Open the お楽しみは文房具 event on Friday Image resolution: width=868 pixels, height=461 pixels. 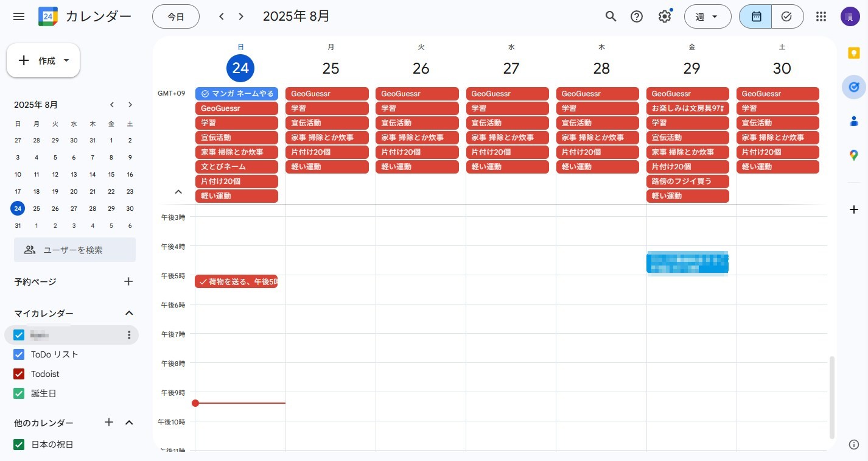[688, 108]
